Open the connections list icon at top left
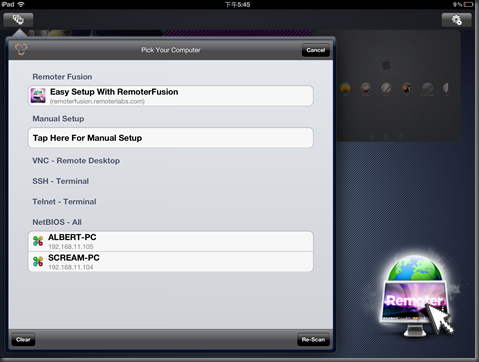This screenshot has height=362, width=479. 18,20
